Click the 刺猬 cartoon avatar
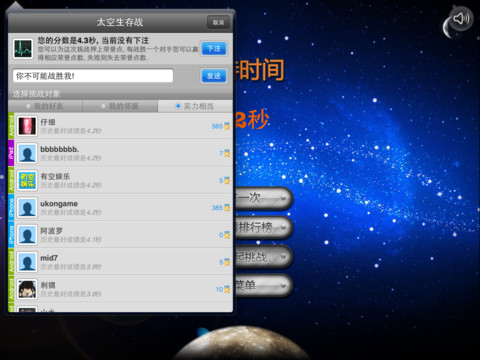 (27, 289)
